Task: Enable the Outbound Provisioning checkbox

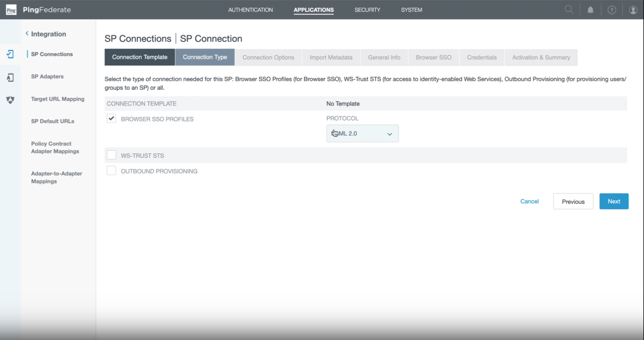Action: [111, 171]
